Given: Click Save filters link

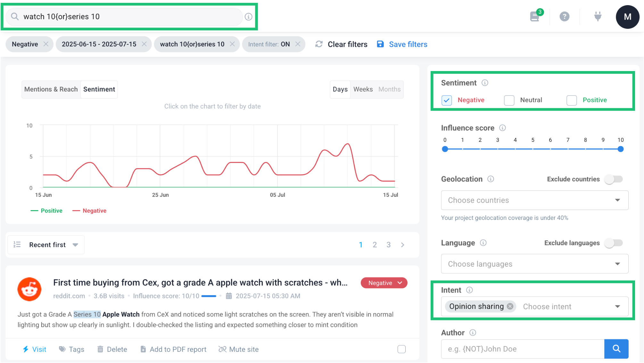Looking at the screenshot, I should click(x=408, y=44).
